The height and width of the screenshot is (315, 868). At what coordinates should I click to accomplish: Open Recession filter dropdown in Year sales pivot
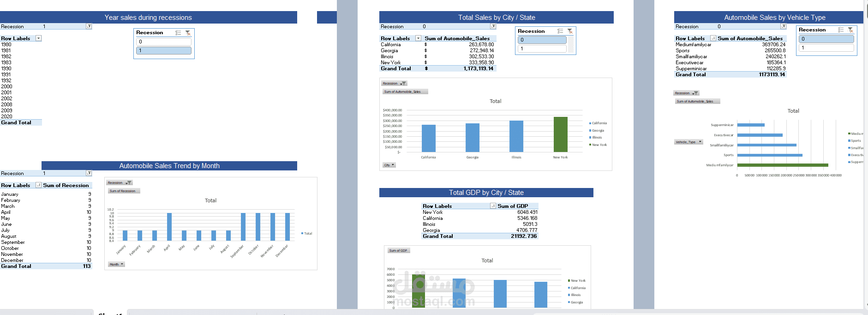click(x=89, y=26)
